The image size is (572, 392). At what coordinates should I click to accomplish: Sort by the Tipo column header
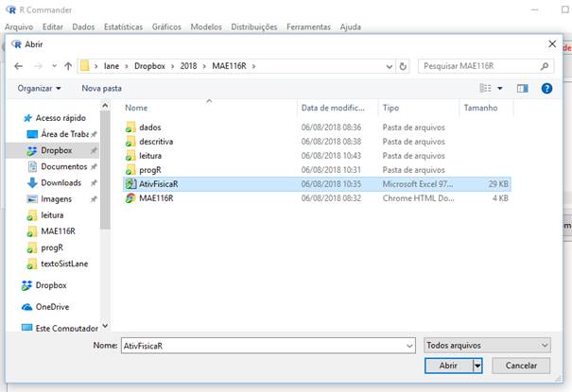coord(390,108)
